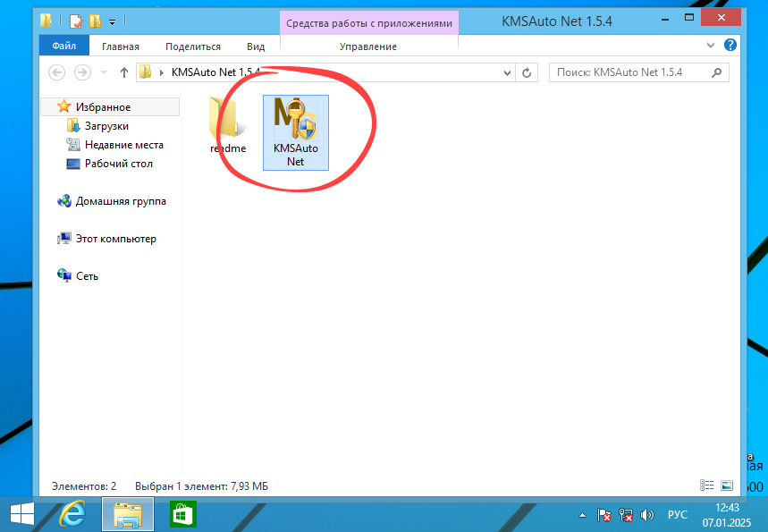
Task: Open the РУС language indicator
Action: click(677, 515)
